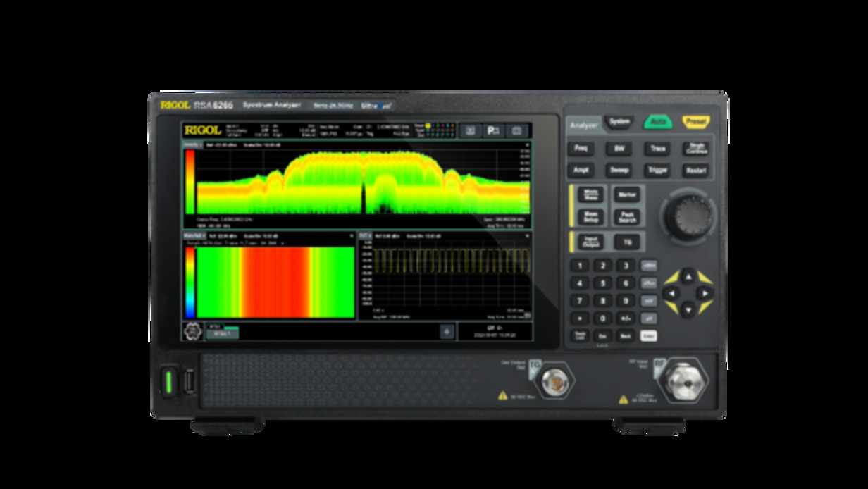Add a new measurement with the plus button
The height and width of the screenshot is (489, 868).
point(447,331)
